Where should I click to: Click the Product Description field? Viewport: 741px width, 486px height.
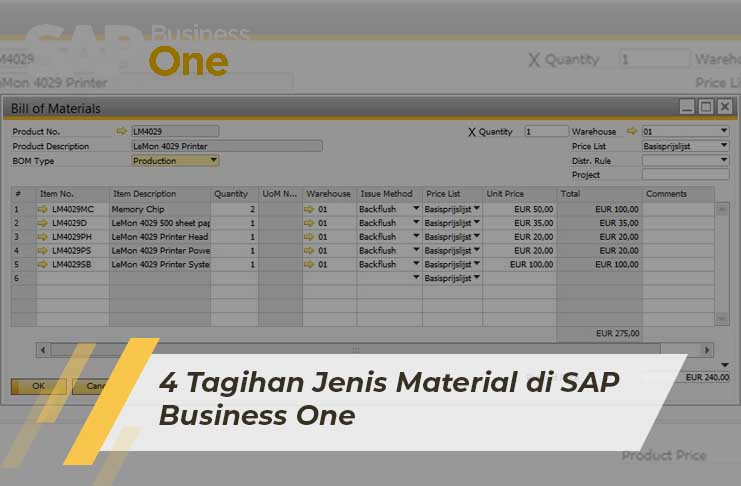pyautogui.click(x=227, y=146)
